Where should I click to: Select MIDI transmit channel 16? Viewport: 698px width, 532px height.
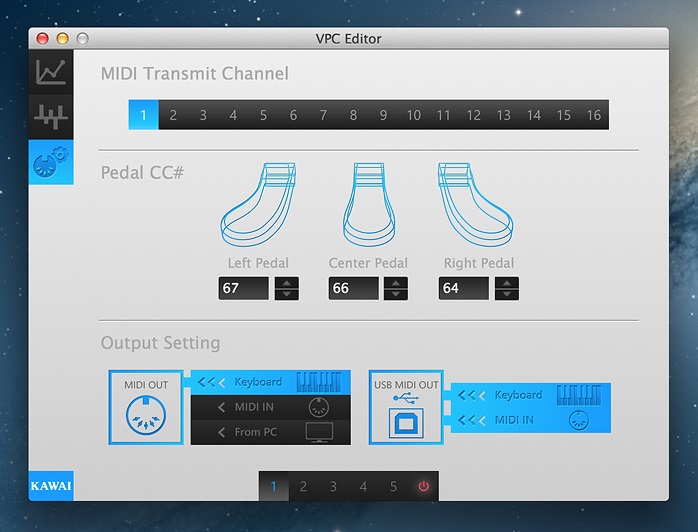tap(594, 115)
